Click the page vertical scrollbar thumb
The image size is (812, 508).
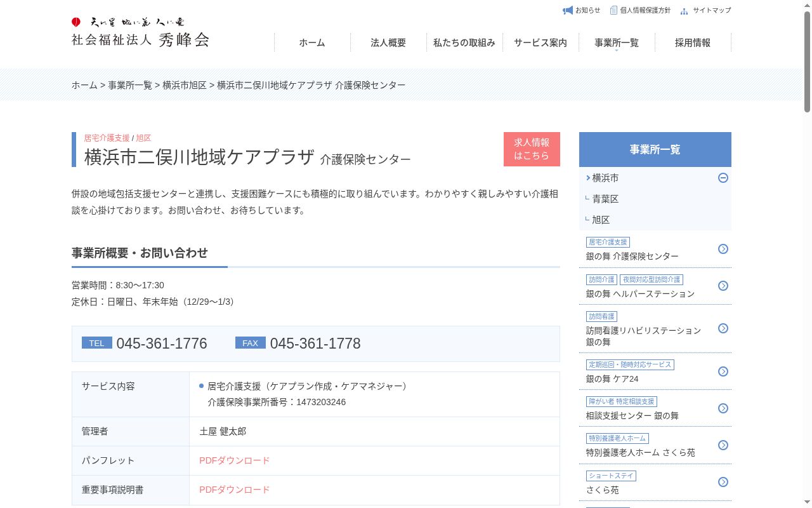pos(808,61)
